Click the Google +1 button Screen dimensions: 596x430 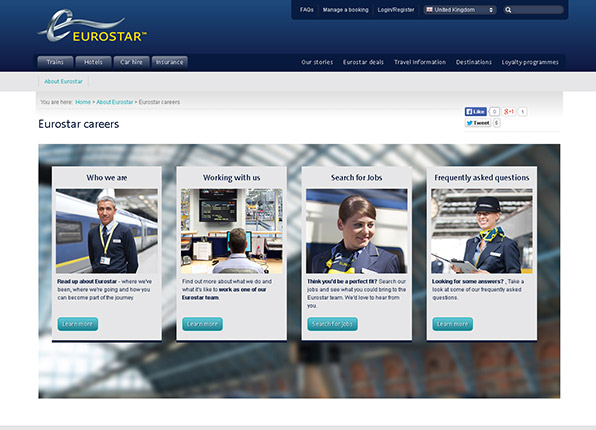pos(509,111)
